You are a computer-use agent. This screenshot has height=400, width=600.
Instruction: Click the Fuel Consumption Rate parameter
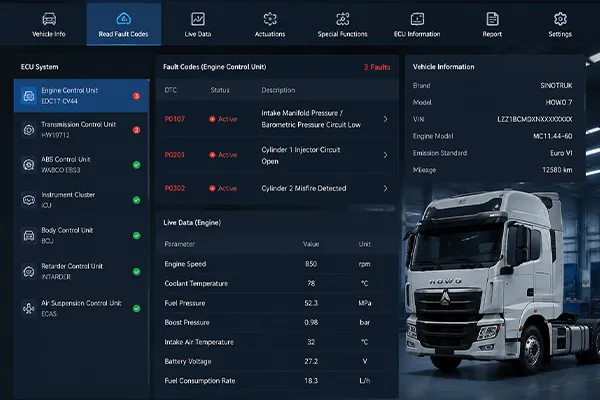200,381
